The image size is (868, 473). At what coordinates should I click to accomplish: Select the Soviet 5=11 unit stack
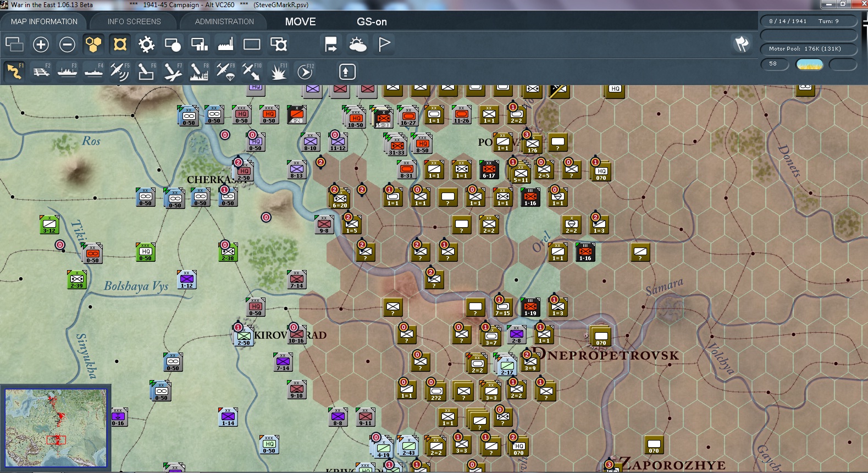[519, 172]
